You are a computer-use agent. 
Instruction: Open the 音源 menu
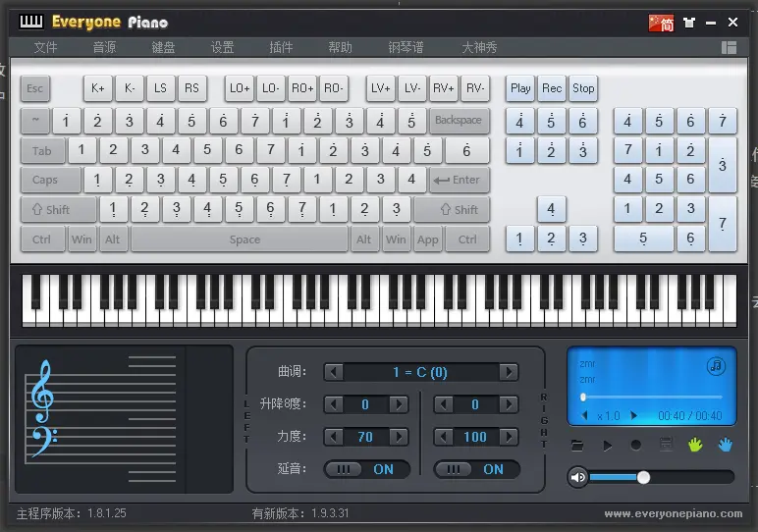104,47
